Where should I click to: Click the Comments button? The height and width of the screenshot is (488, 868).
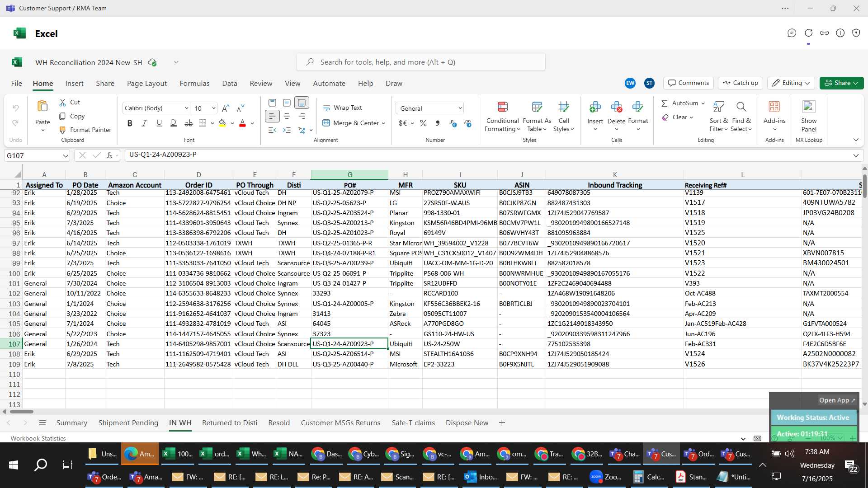tap(689, 83)
